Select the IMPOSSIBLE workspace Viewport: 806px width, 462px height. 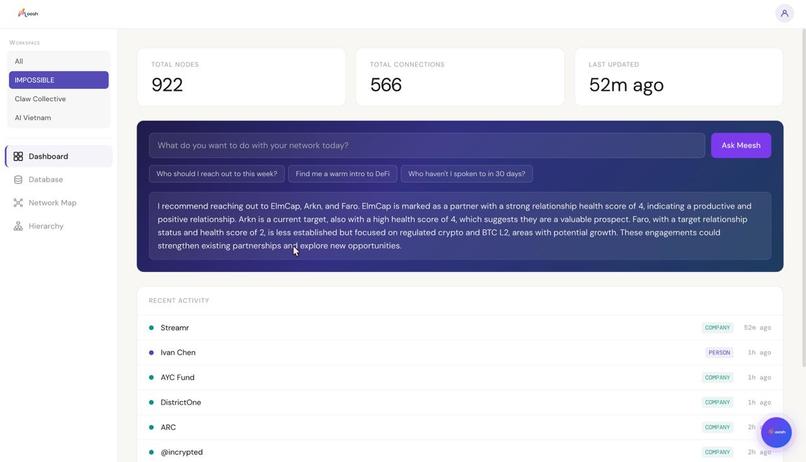coord(59,80)
